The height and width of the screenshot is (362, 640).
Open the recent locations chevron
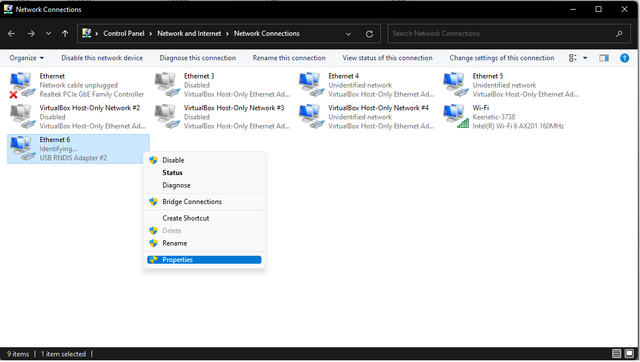click(x=48, y=33)
